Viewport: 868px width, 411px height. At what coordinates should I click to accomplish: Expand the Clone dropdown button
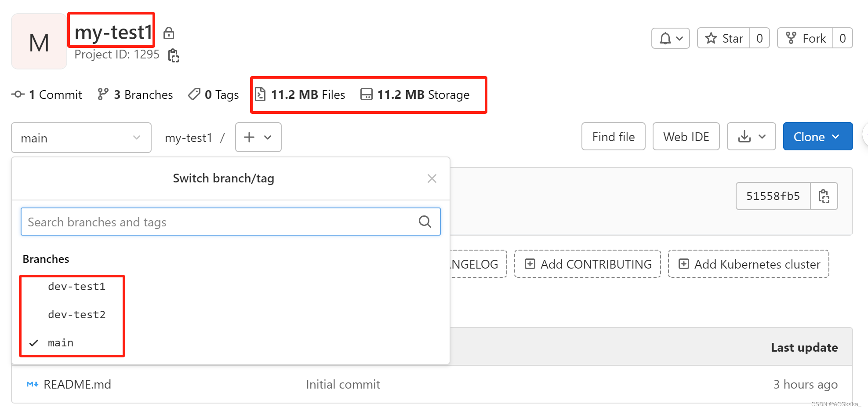point(818,137)
